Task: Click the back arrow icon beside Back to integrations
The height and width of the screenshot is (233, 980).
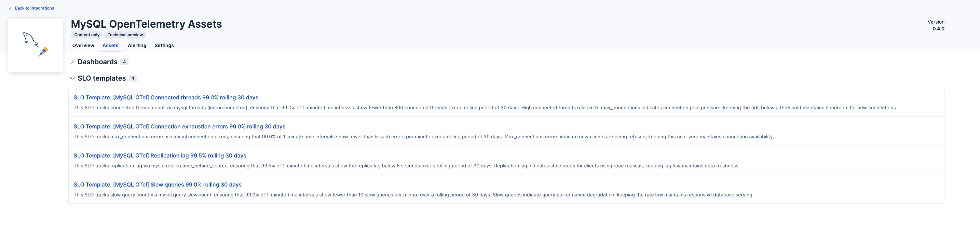Action: (10, 8)
